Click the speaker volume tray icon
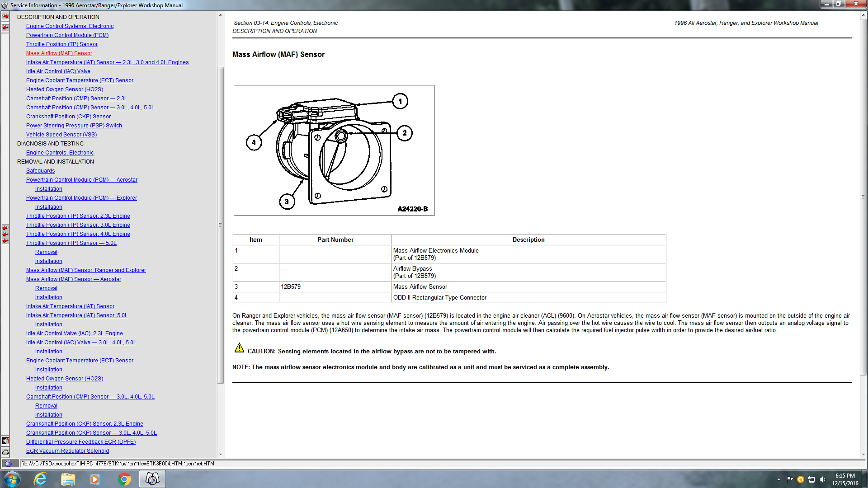Viewport: 868px width, 488px height. coord(822,479)
